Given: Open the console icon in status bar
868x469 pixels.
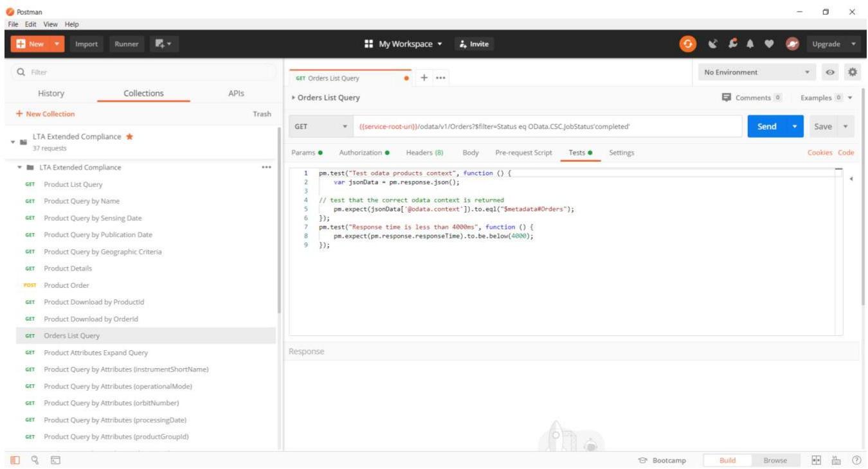Looking at the screenshot, I should click(x=56, y=460).
